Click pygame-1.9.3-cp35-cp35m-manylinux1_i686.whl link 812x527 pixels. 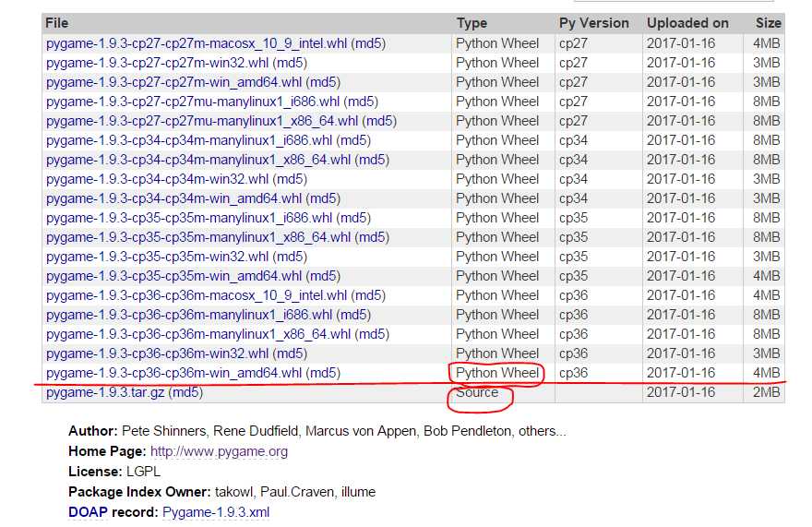click(189, 218)
